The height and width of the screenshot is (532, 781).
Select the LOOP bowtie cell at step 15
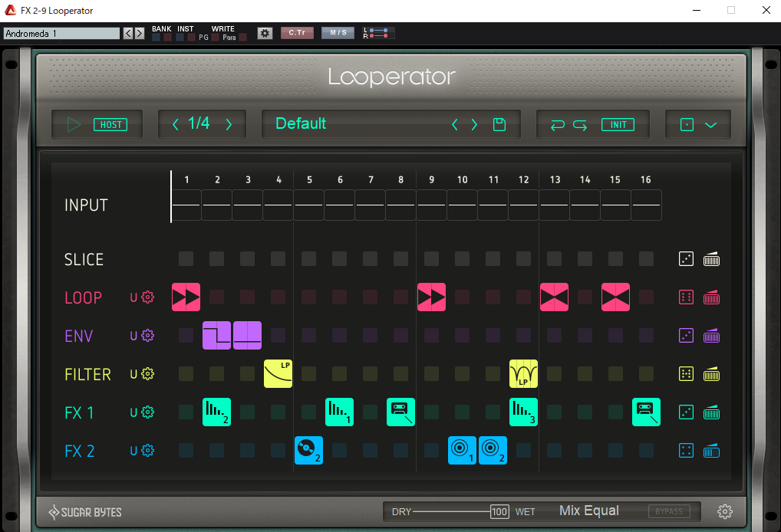(x=615, y=297)
